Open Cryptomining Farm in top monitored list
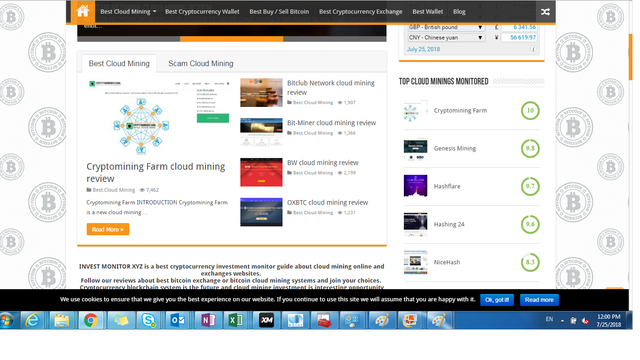The image size is (640, 360). [460, 111]
